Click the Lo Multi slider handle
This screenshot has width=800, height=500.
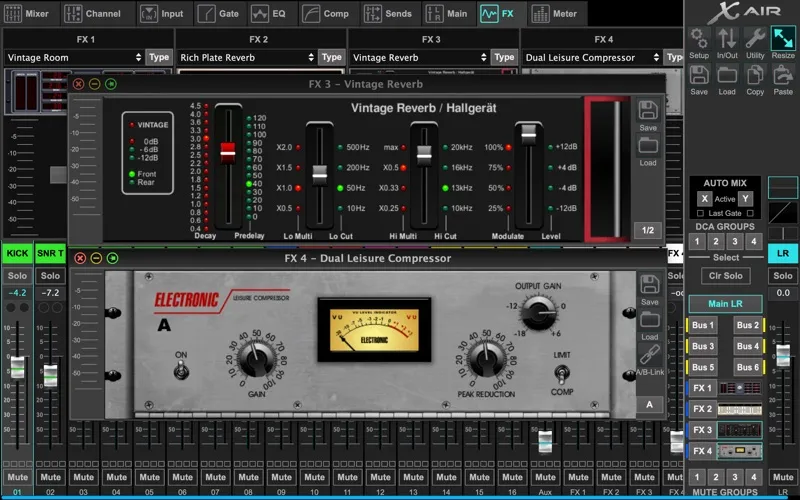[x=319, y=176]
